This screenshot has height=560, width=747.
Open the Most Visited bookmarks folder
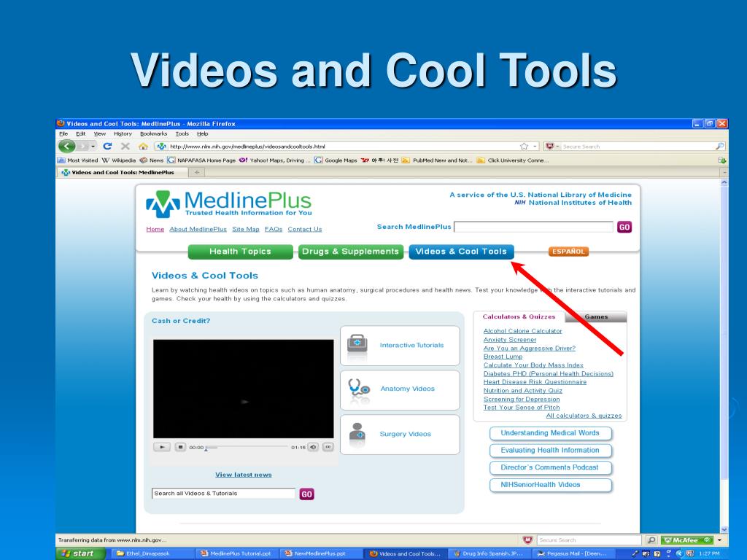[77, 160]
